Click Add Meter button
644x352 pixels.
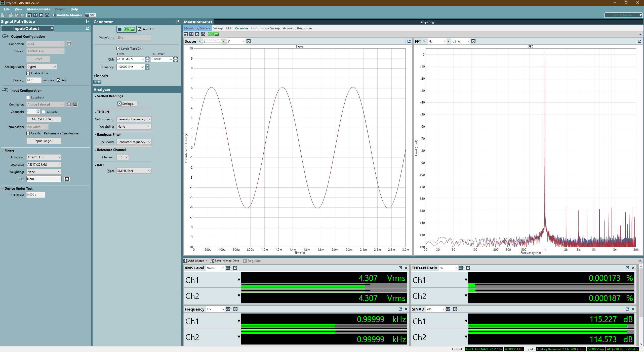click(195, 261)
